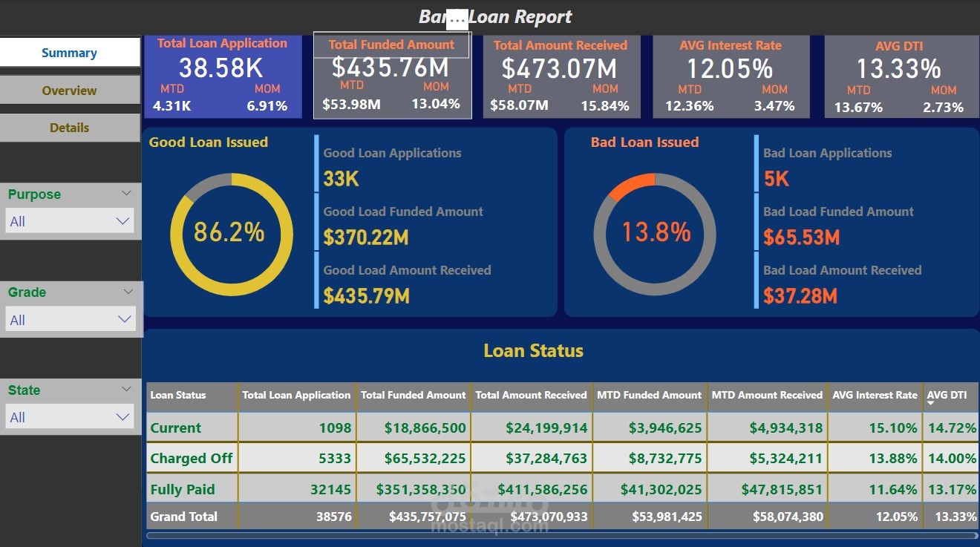This screenshot has height=547, width=980.
Task: Open the State slicer dropdown
Action: (x=124, y=417)
